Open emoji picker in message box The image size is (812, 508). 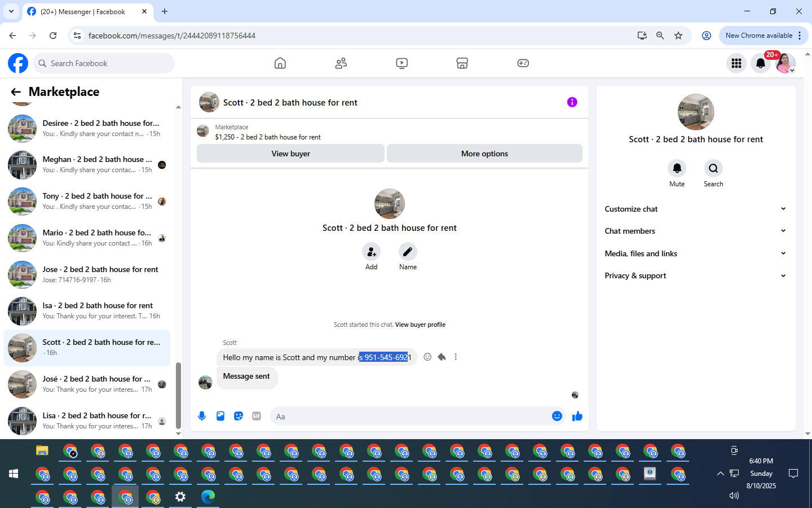[x=557, y=416]
